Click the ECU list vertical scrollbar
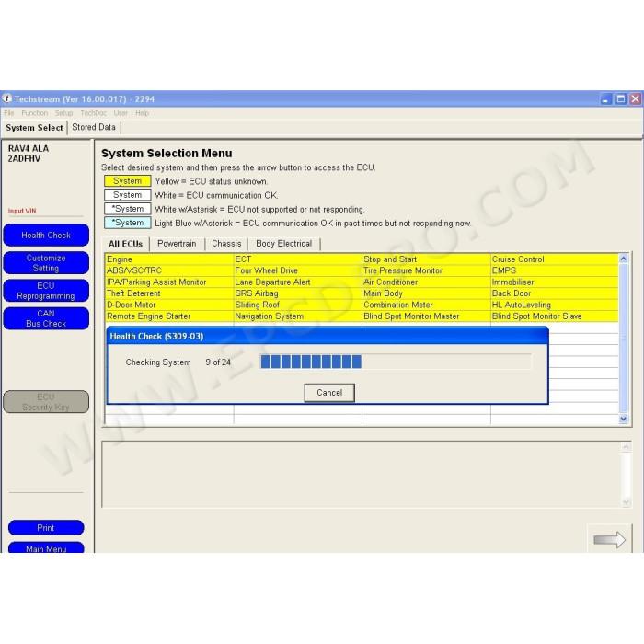This screenshot has height=644, width=644. pyautogui.click(x=623, y=339)
